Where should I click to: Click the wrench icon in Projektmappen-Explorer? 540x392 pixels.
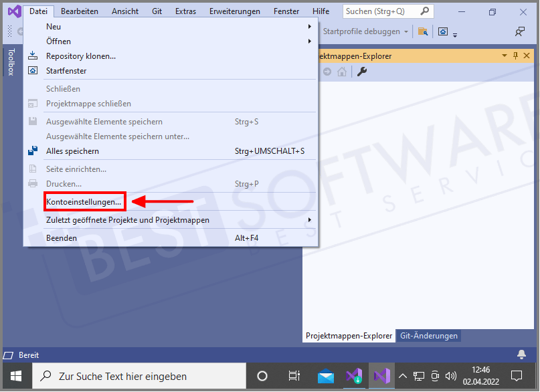coord(362,71)
